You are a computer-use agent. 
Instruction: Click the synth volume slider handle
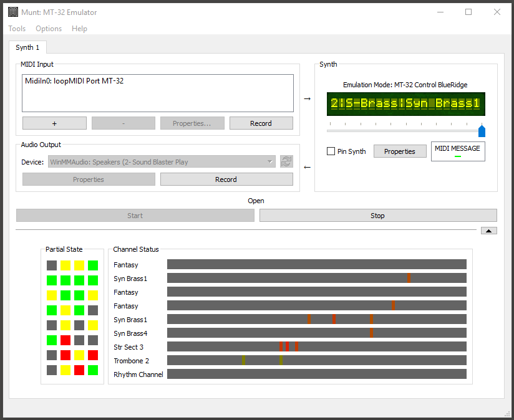click(482, 131)
